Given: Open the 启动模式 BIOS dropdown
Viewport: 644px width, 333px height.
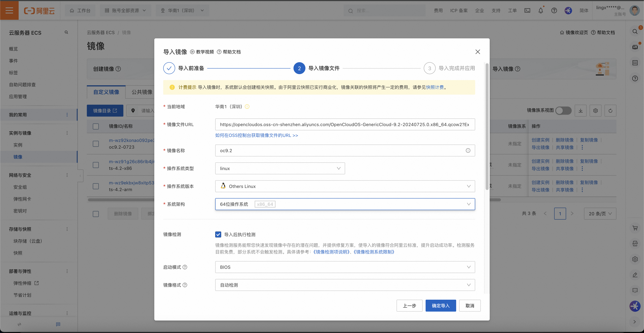Looking at the screenshot, I should [345, 267].
